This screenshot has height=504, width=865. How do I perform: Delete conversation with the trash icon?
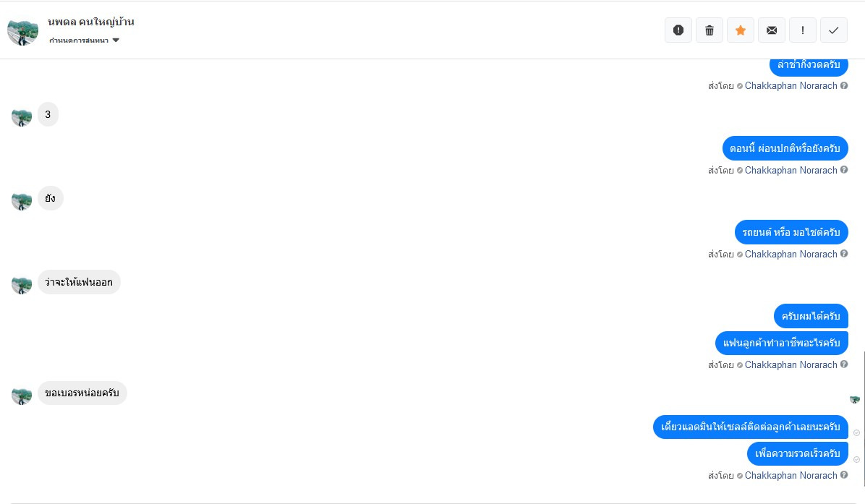[x=710, y=30]
